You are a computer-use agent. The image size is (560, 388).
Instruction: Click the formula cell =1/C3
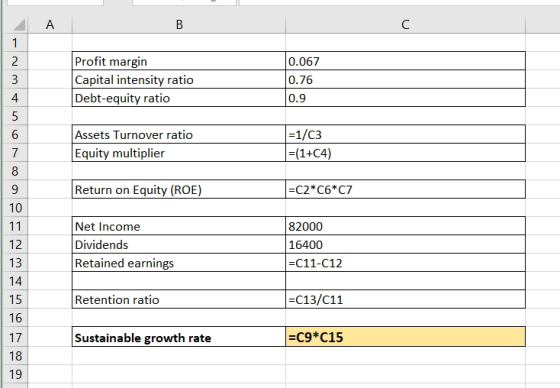(405, 135)
